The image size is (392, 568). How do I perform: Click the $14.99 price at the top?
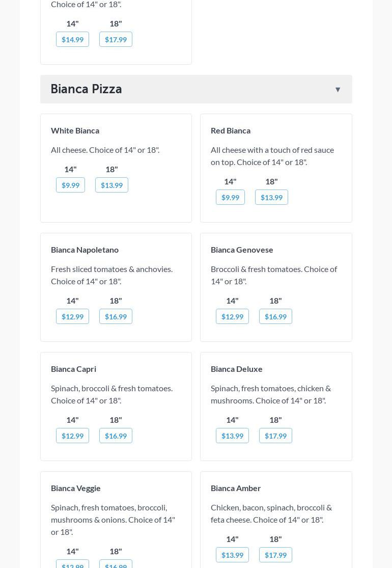[72, 39]
